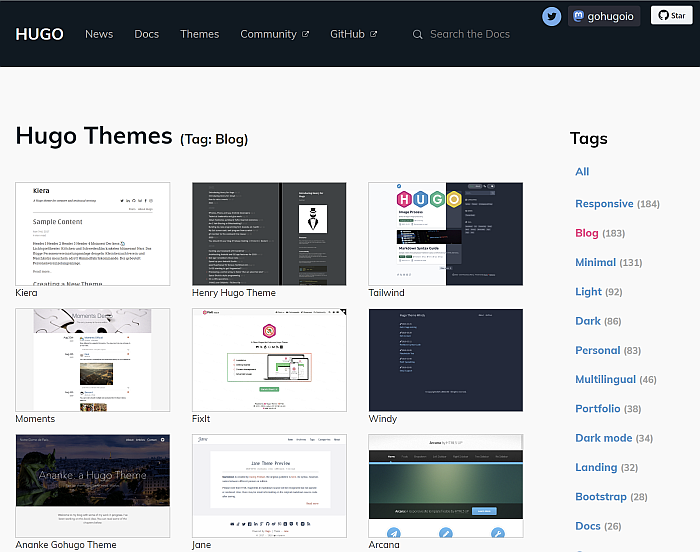This screenshot has height=552, width=700.
Task: Open the News menu item
Action: pos(99,34)
